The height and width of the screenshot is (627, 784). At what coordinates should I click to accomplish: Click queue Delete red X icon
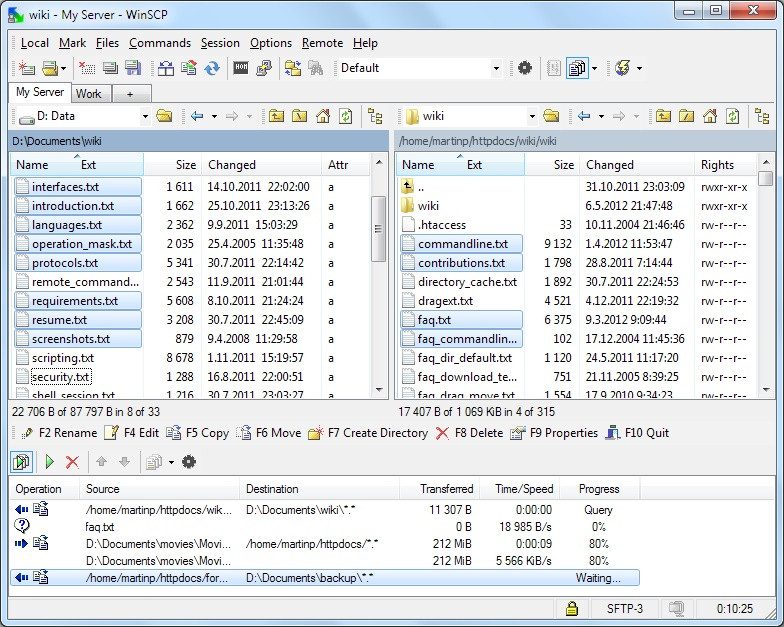point(72,462)
